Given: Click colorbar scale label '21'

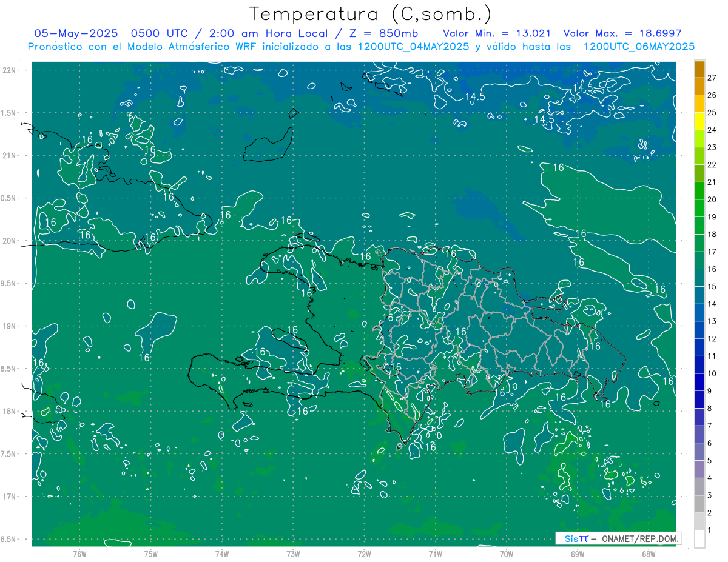Looking at the screenshot, I should (712, 182).
